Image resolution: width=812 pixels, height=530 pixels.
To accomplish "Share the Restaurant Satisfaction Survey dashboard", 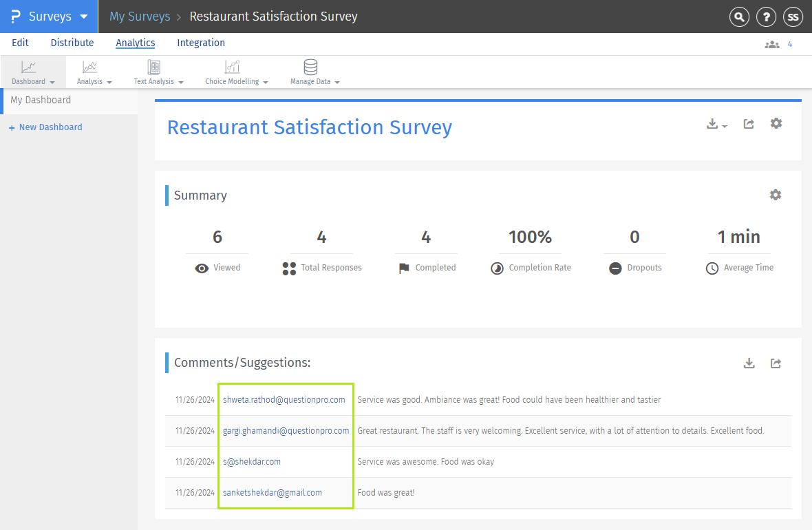I will click(x=749, y=123).
